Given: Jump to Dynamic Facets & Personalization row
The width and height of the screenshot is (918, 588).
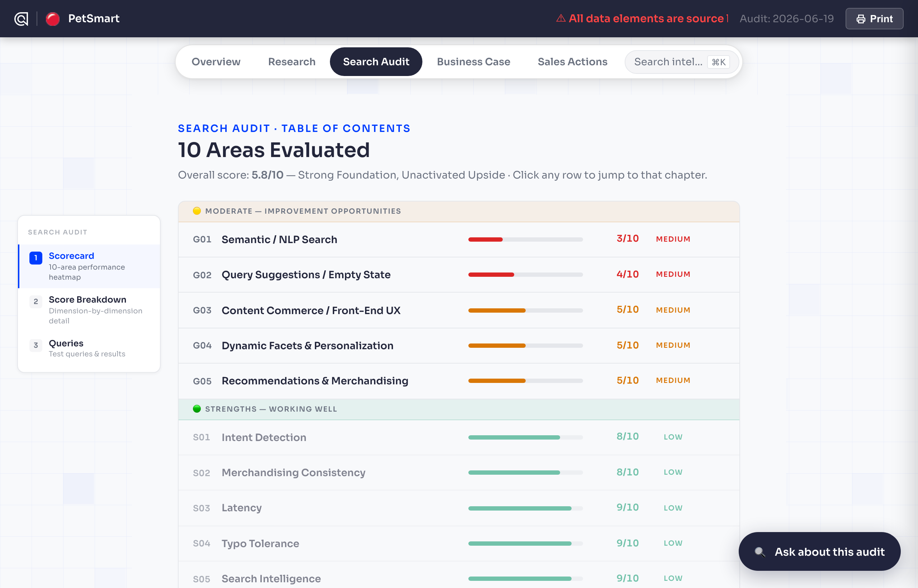Looking at the screenshot, I should click(x=459, y=345).
